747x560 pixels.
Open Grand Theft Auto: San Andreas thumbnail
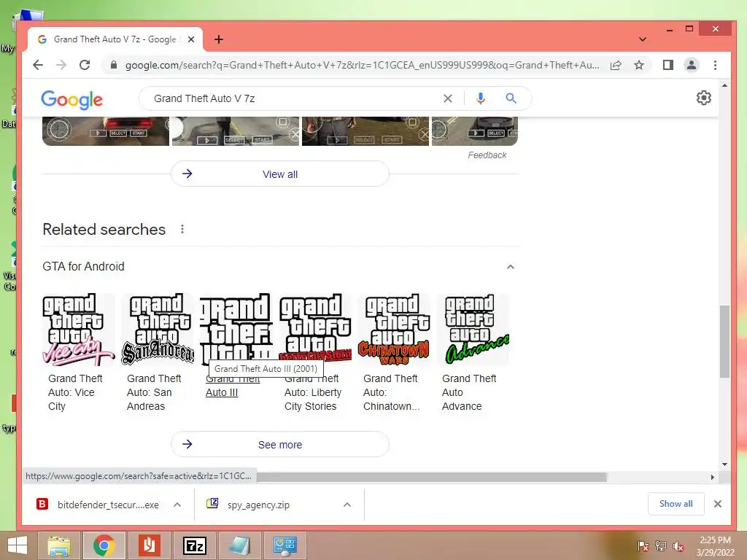point(158,330)
